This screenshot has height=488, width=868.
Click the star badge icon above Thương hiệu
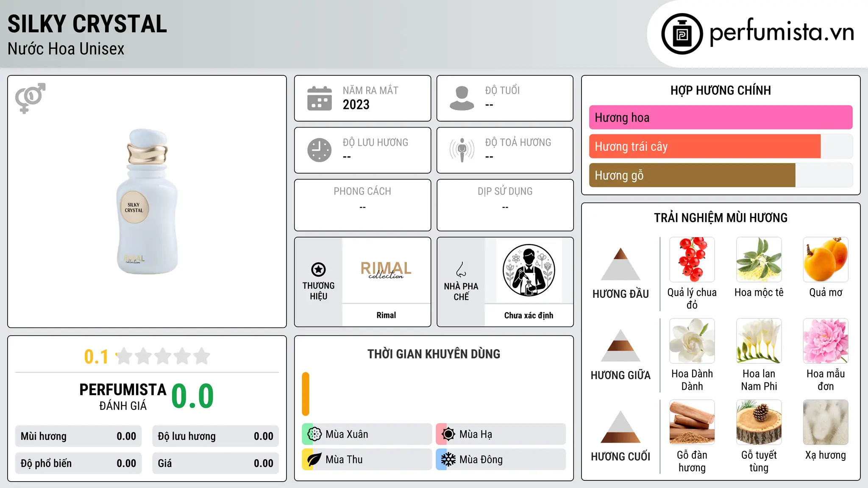tap(318, 269)
